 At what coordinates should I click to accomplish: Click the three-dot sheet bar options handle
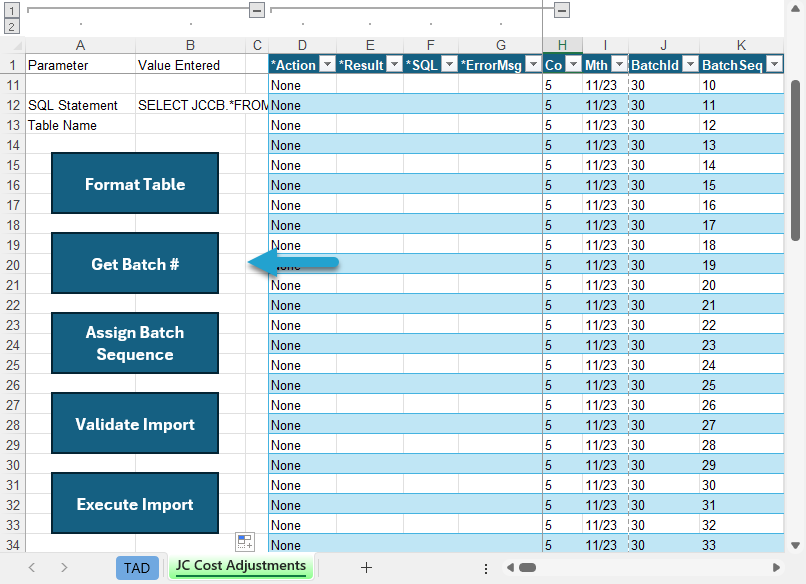click(x=486, y=568)
